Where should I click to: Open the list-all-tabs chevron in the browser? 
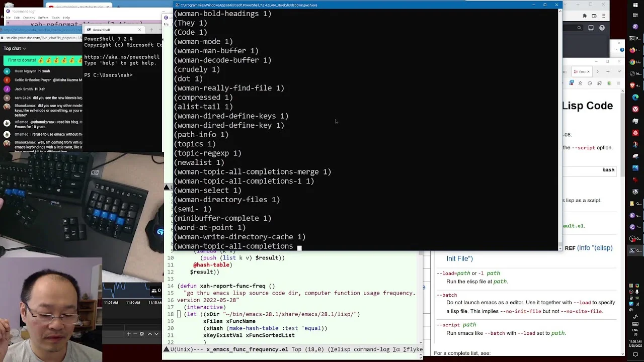[x=619, y=71]
